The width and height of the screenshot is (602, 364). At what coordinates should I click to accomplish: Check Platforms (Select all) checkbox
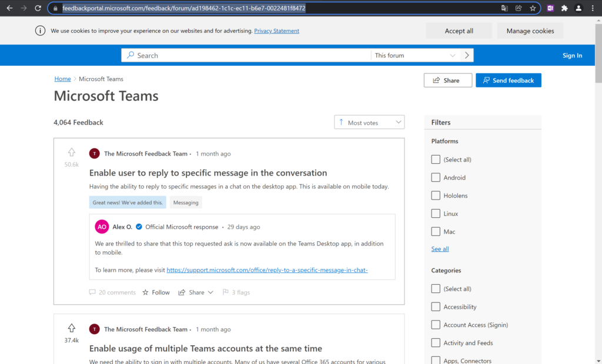pyautogui.click(x=436, y=160)
